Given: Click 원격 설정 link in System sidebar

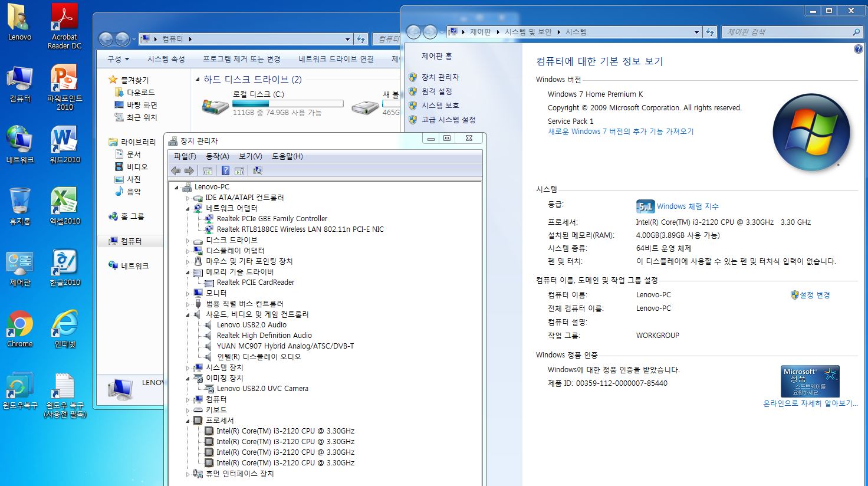Looking at the screenshot, I should 436,91.
